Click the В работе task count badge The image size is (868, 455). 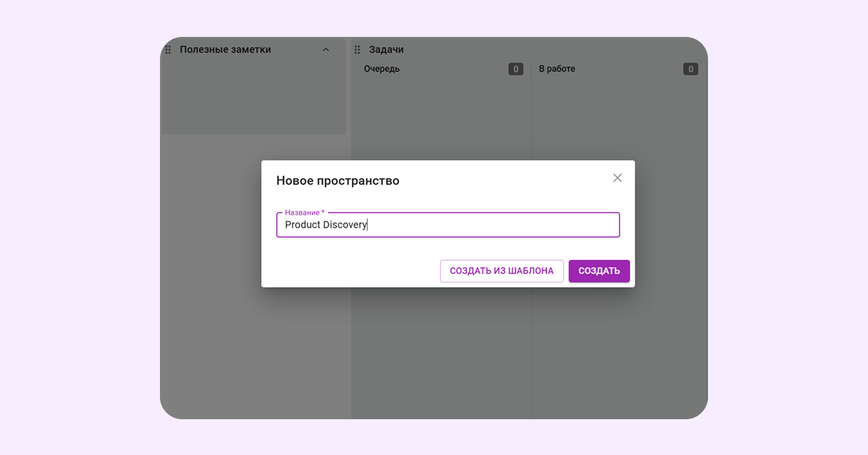click(x=690, y=69)
